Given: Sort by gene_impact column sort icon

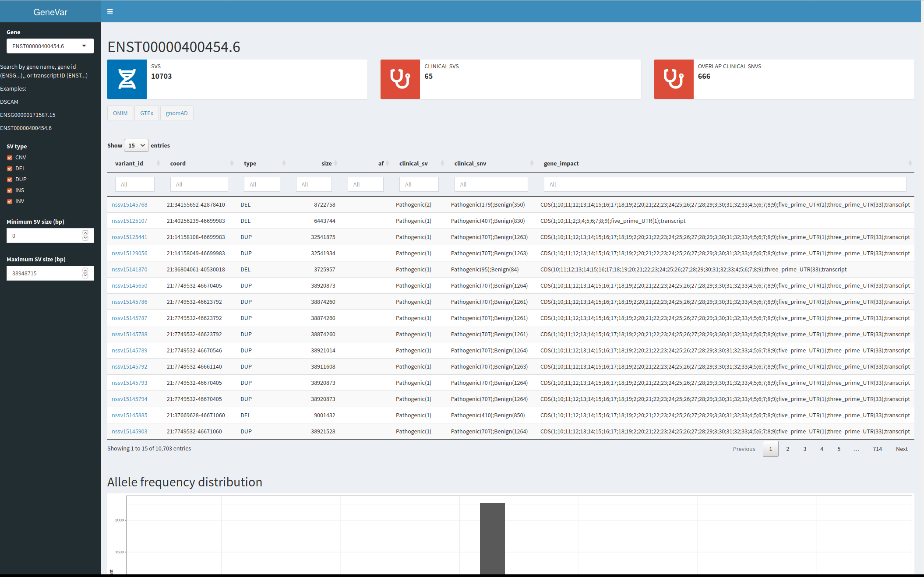Looking at the screenshot, I should (x=910, y=163).
